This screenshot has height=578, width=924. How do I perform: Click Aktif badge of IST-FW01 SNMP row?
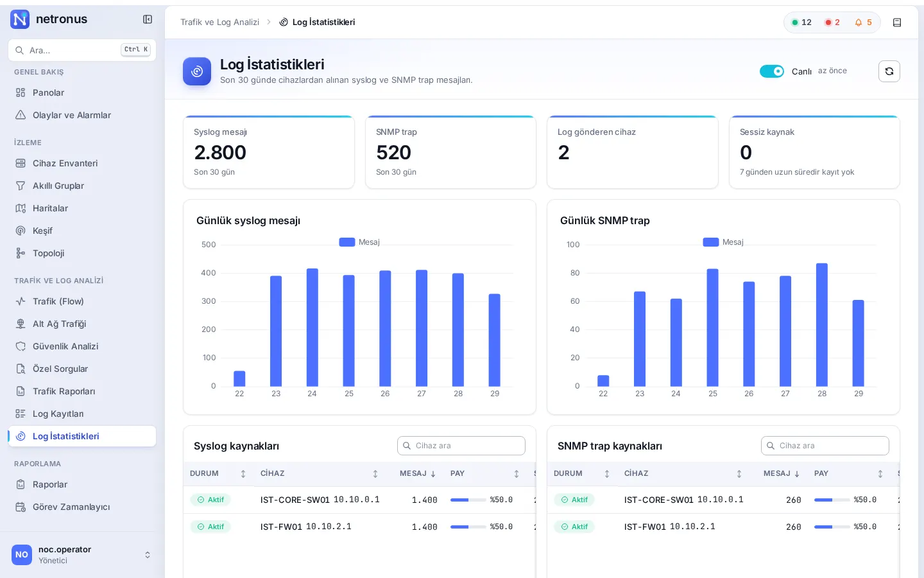click(x=574, y=527)
